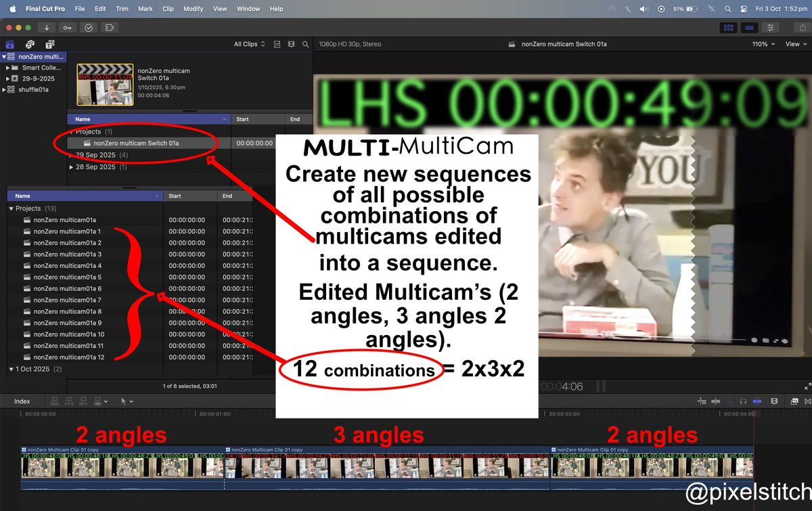The image size is (812, 511).
Task: Toggle the Background Tasks checkmark icon
Action: click(89, 27)
